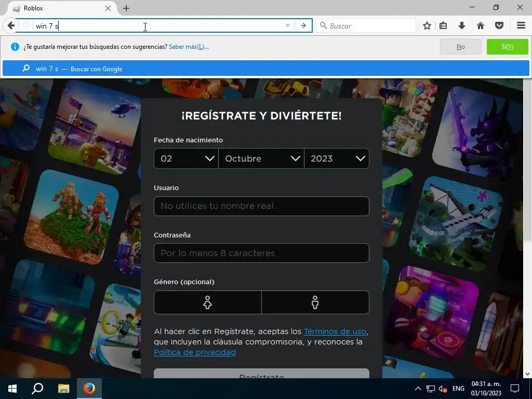Click the muted volume icon in tray
Screen dimensions: 532x399
[x=443, y=389]
